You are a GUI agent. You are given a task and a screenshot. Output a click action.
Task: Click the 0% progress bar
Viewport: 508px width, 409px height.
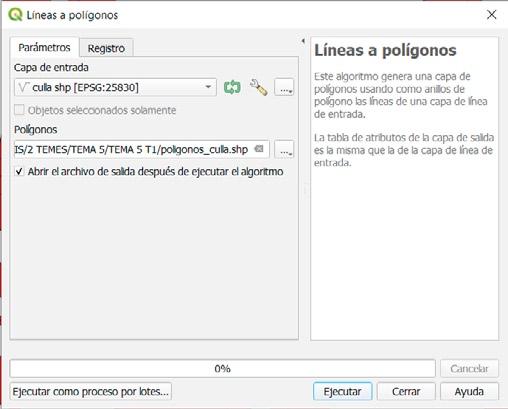[x=223, y=368]
